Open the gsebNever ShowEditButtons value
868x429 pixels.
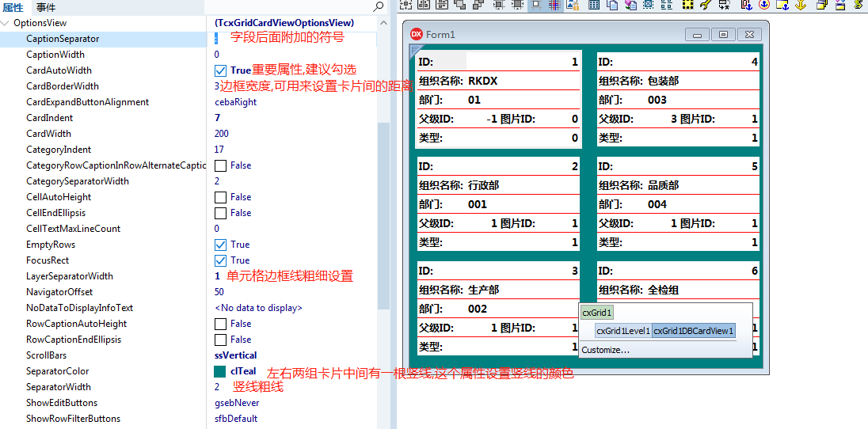pos(237,403)
